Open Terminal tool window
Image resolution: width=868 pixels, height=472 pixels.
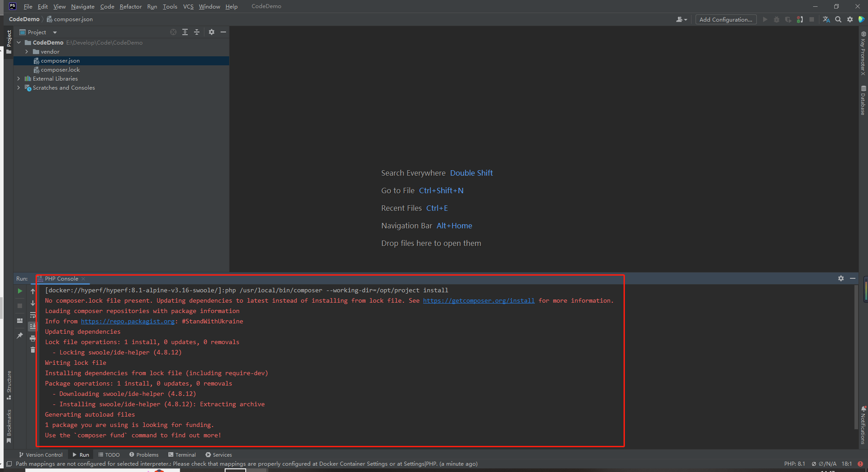click(x=182, y=454)
